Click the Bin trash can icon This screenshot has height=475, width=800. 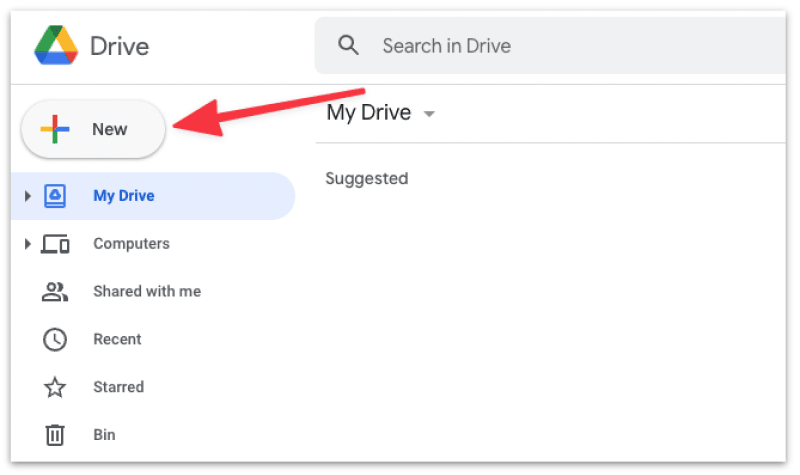[55, 435]
